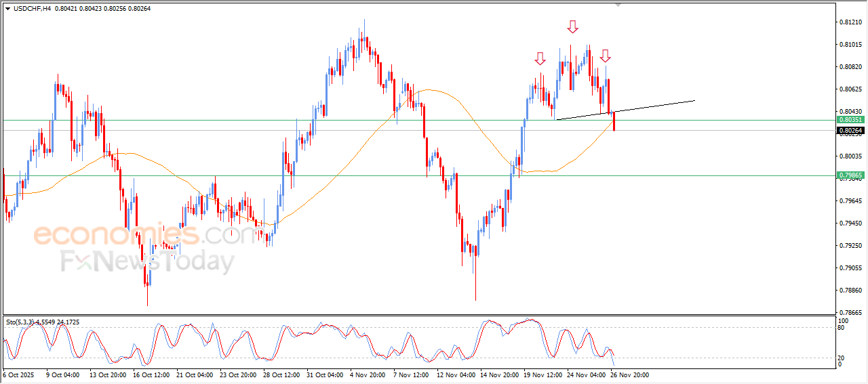Click the 6 Oct 2025 date axis label
868x384 pixels.
pos(18,374)
